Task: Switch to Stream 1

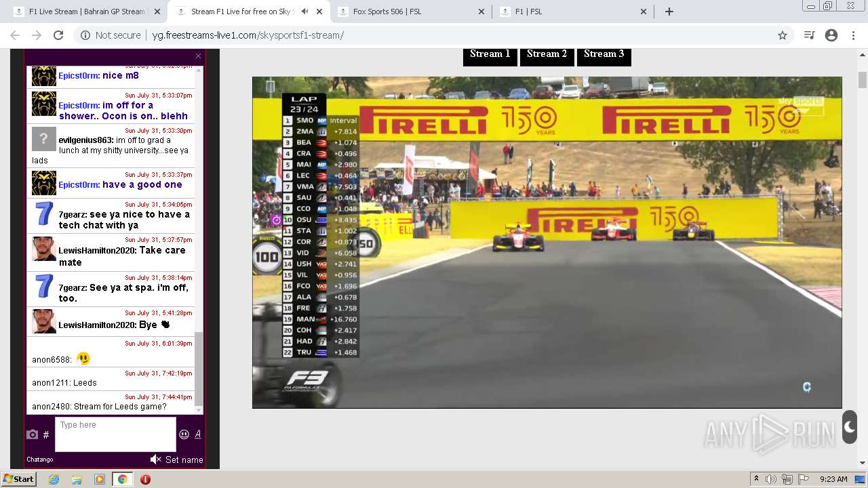Action: [x=490, y=54]
